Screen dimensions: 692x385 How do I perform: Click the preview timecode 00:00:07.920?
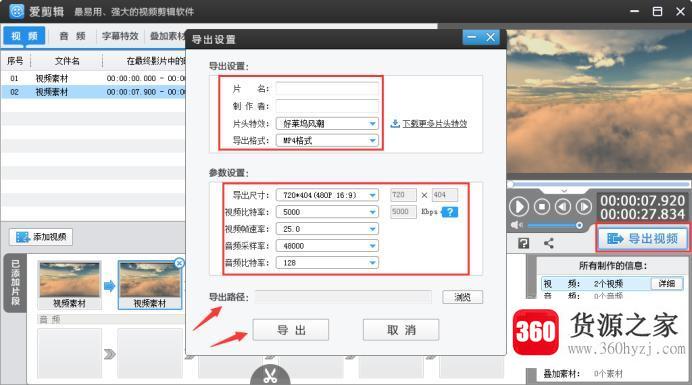(x=642, y=200)
